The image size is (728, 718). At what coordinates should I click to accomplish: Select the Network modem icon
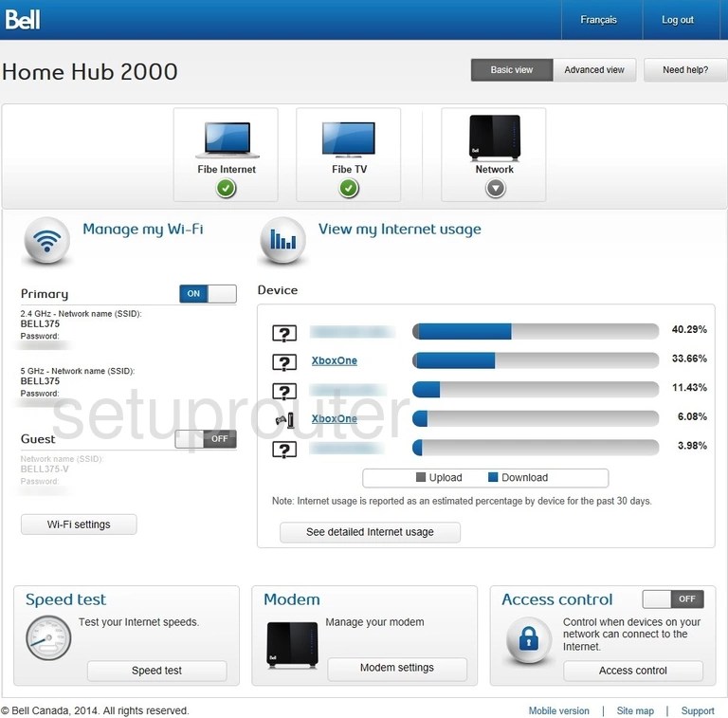click(x=495, y=138)
